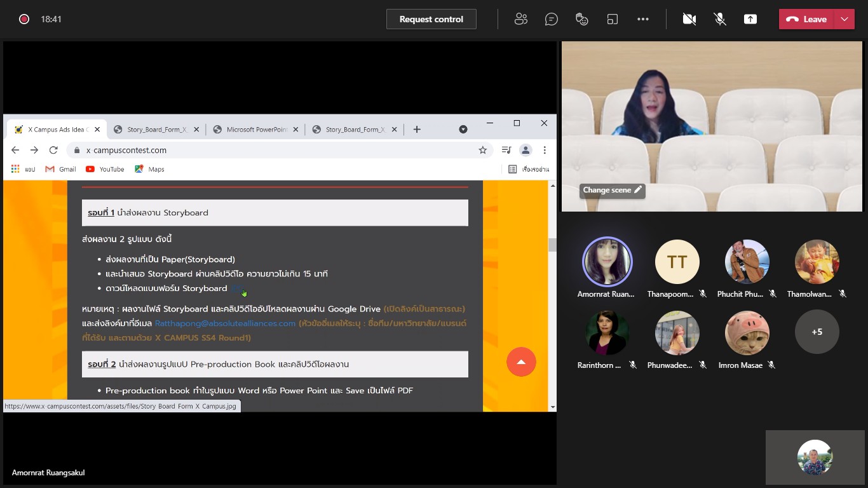The width and height of the screenshot is (868, 488).
Task: Click the Request control button
Action: tap(431, 19)
